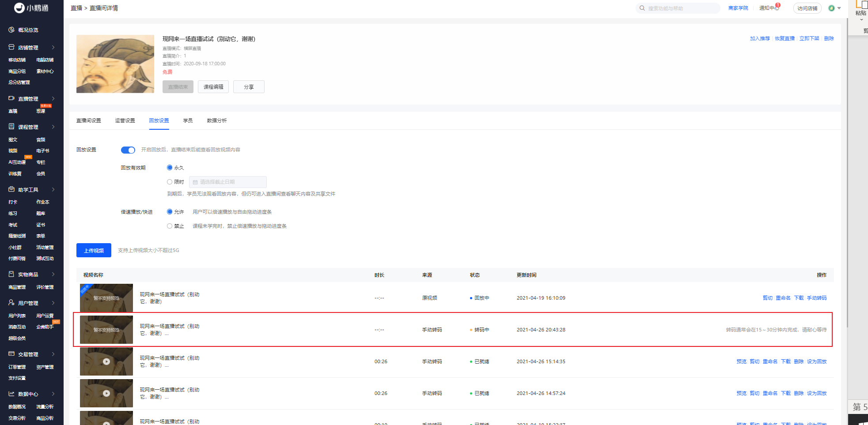Click 重命名 in the 15:14:35 row
This screenshot has width=868, height=425.
point(770,361)
